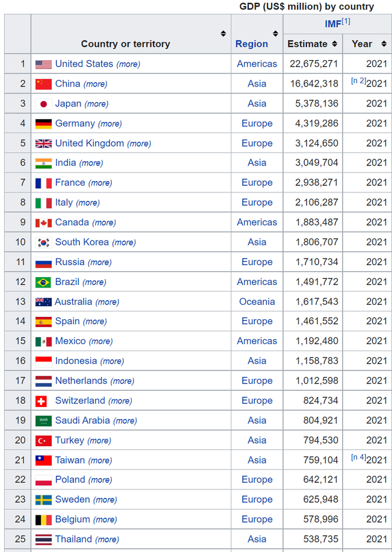Click the Switzerland flag icon
This screenshot has height=552, width=392.
41,401
